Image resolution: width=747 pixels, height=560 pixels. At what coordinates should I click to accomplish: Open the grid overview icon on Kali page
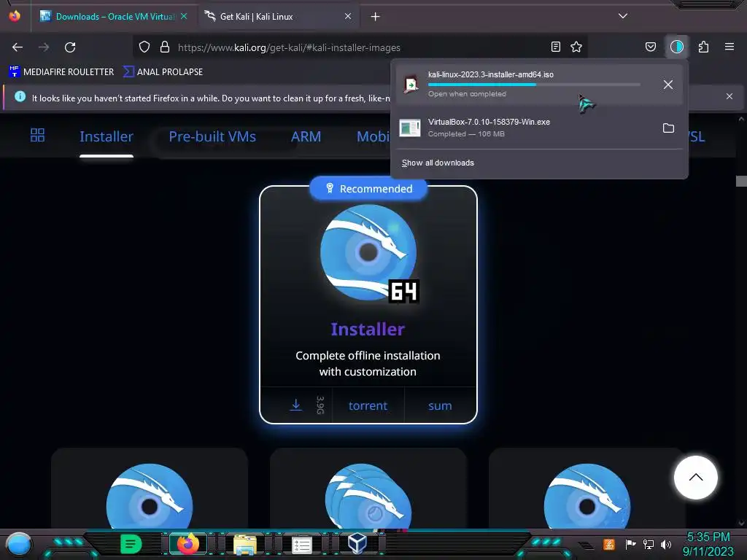pyautogui.click(x=37, y=135)
